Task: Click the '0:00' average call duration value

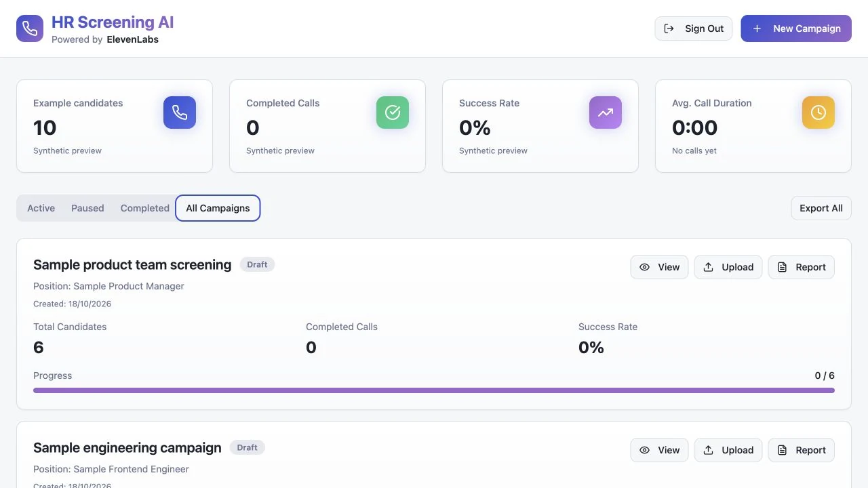Action: tap(694, 127)
